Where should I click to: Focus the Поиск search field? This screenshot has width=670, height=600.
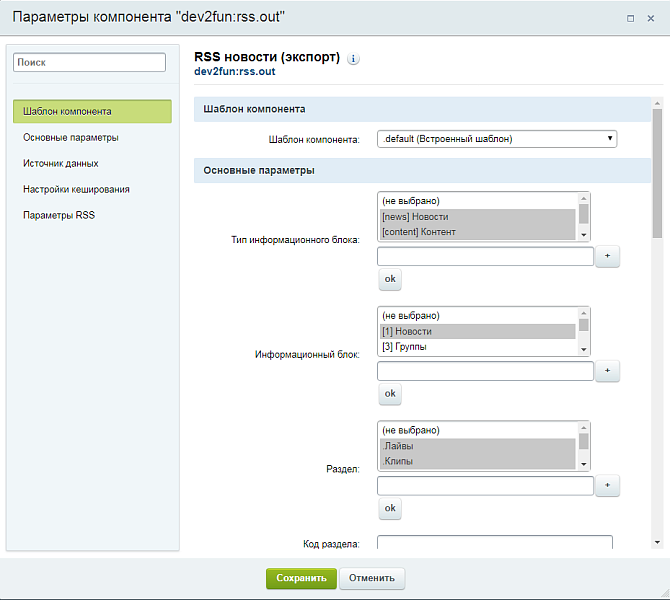pyautogui.click(x=89, y=62)
